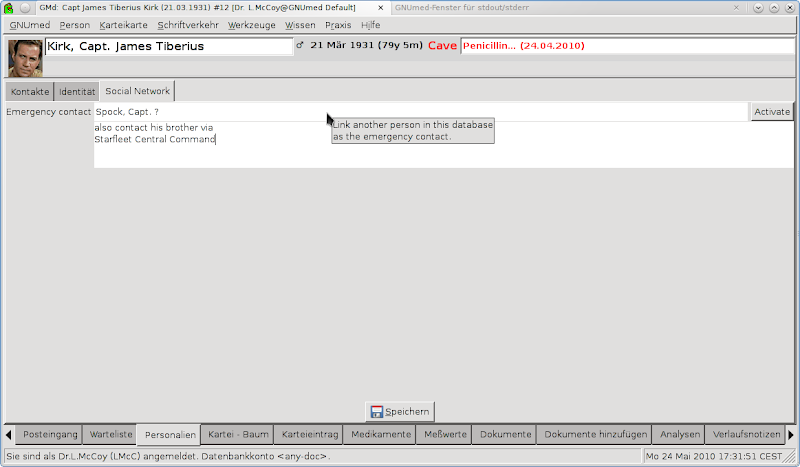This screenshot has width=800, height=467.
Task: Open the Hilfe menu
Action: [x=370, y=25]
